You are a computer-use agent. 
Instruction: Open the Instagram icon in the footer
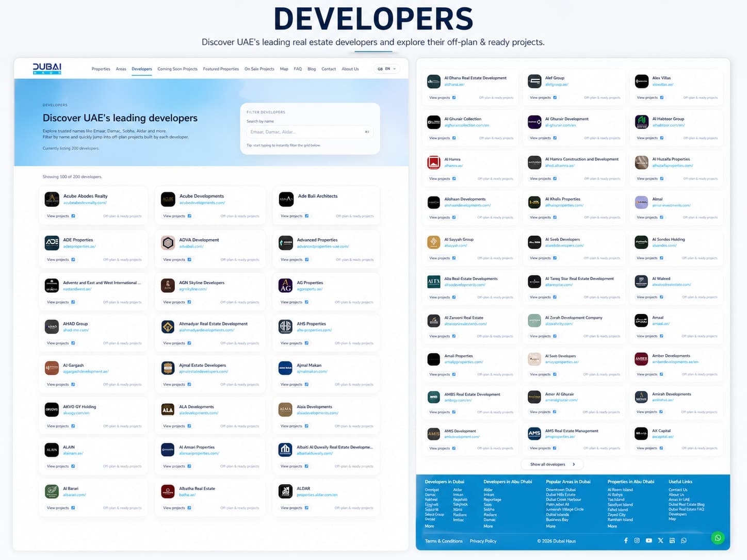coord(637,540)
